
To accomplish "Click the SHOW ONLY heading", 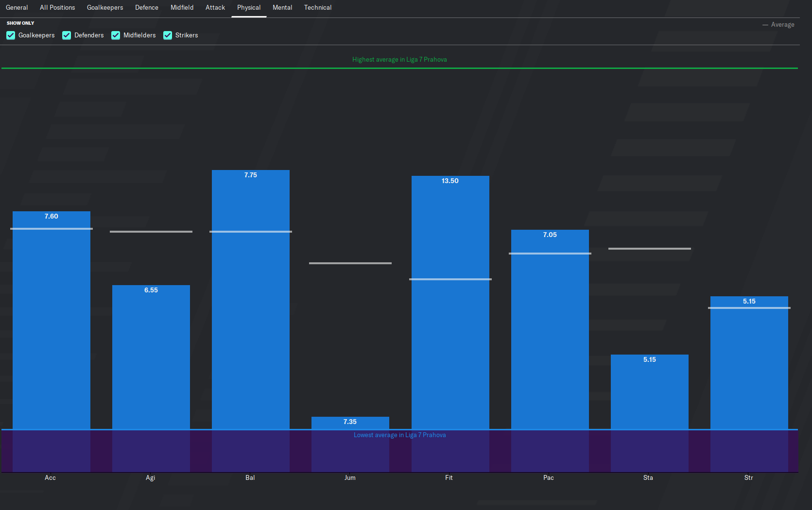I will [20, 23].
